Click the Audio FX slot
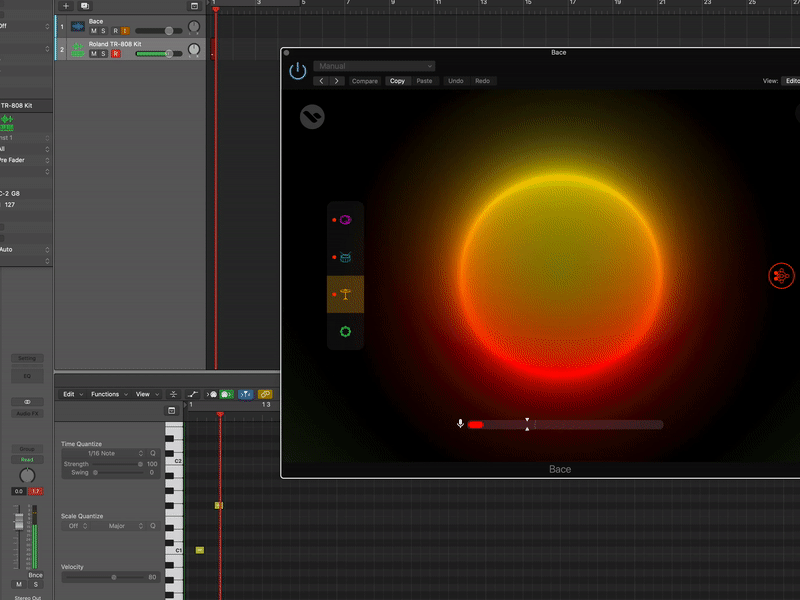The image size is (800, 600). click(27, 414)
